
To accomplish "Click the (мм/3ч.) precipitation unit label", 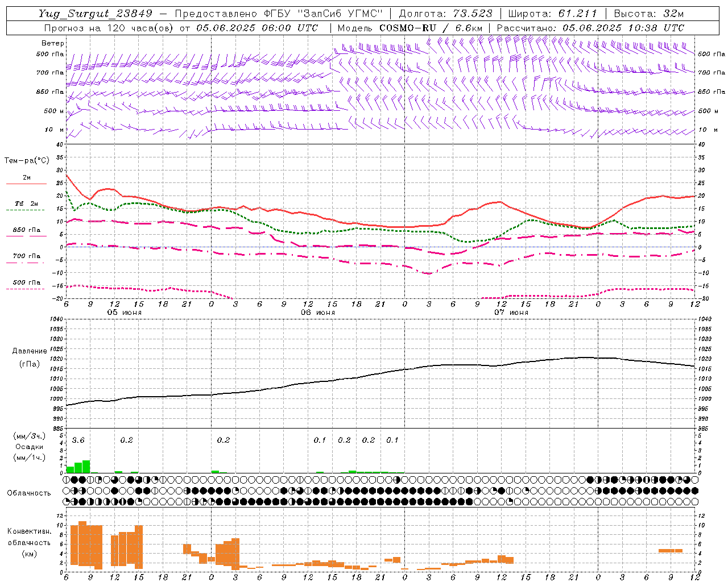I will [30, 436].
